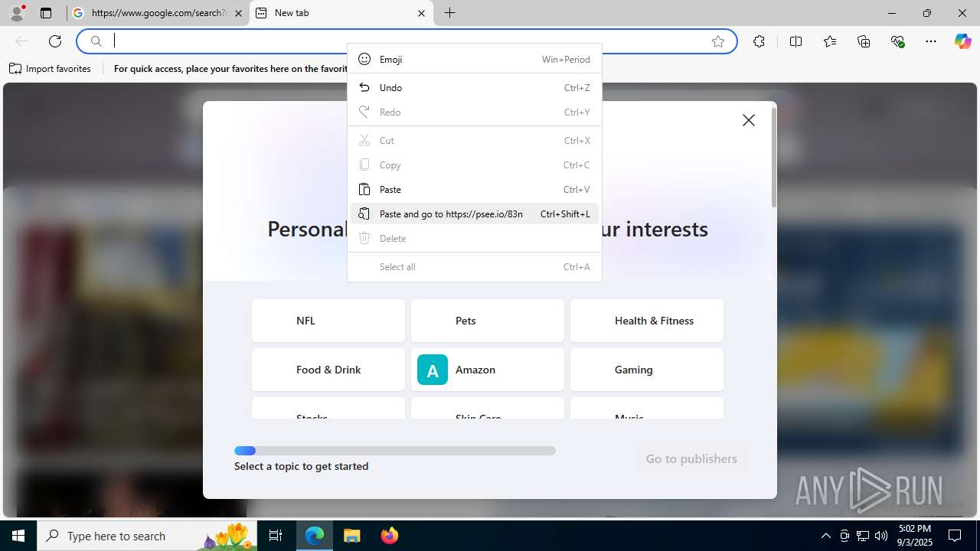
Task: Open the Windows Start menu
Action: pos(18,536)
